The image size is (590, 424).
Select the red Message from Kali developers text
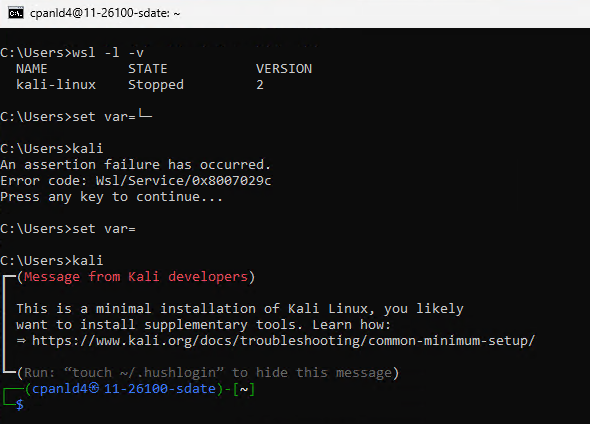point(136,277)
